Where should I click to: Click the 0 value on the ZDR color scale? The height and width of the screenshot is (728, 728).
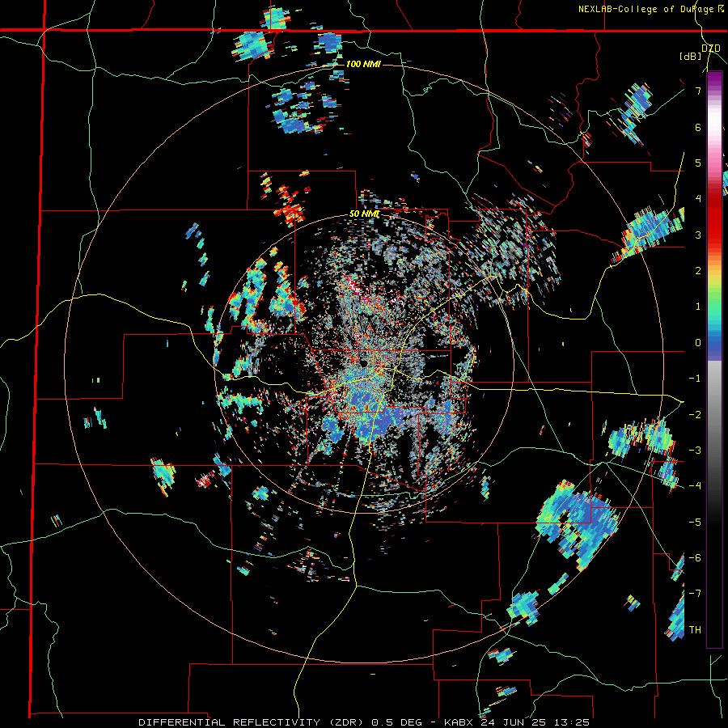(x=698, y=343)
